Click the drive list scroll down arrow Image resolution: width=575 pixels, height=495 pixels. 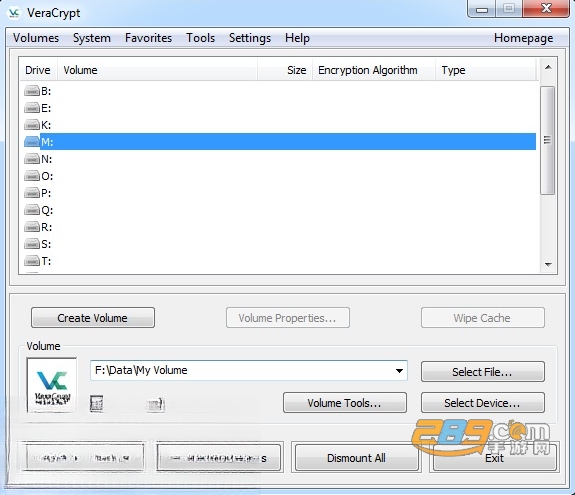(548, 264)
